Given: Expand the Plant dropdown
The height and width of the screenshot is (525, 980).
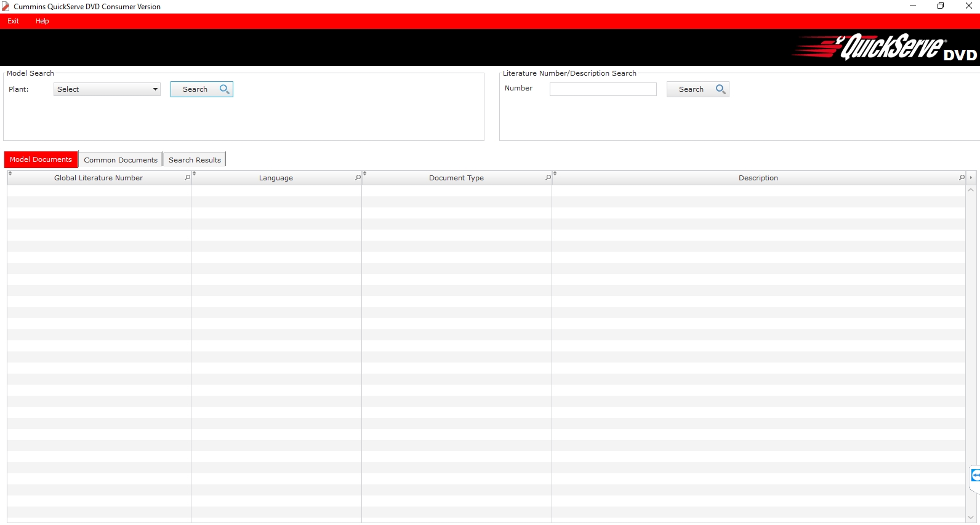Looking at the screenshot, I should 107,89.
